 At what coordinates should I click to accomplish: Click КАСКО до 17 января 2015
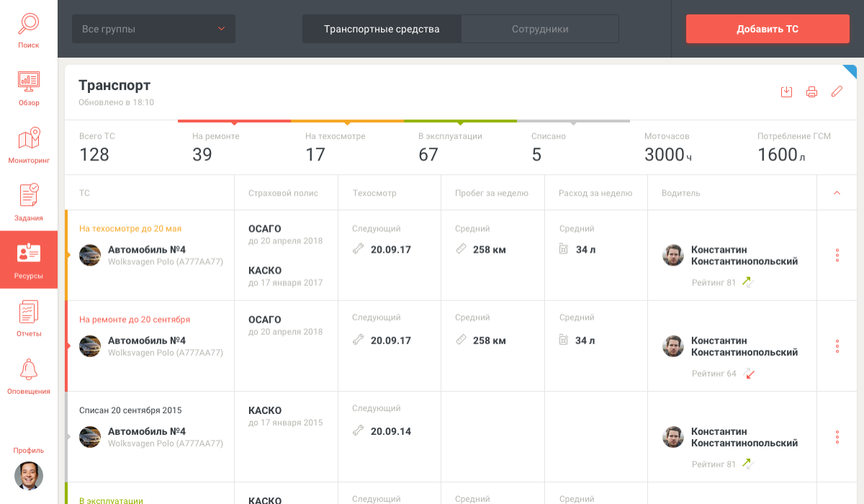pos(286,416)
